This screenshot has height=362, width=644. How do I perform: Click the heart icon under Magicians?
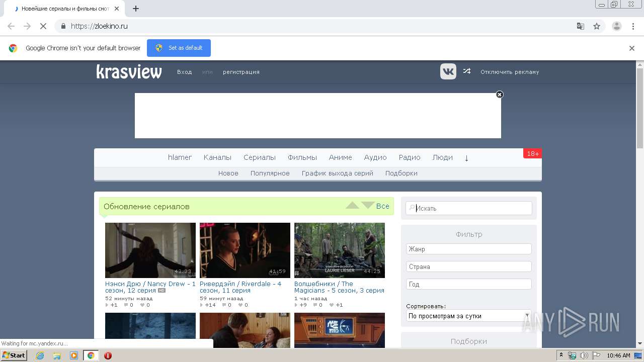332,305
